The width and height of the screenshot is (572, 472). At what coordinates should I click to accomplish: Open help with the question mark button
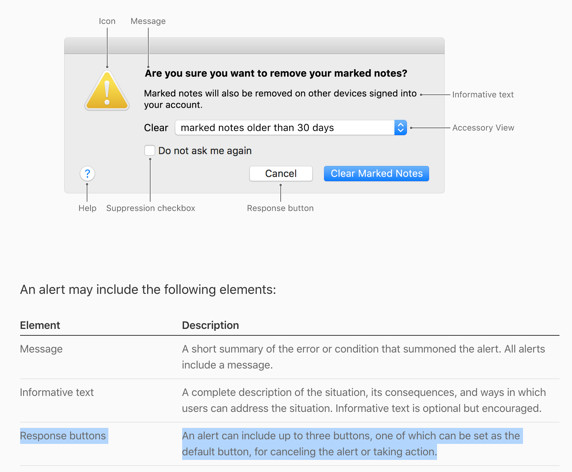point(87,174)
